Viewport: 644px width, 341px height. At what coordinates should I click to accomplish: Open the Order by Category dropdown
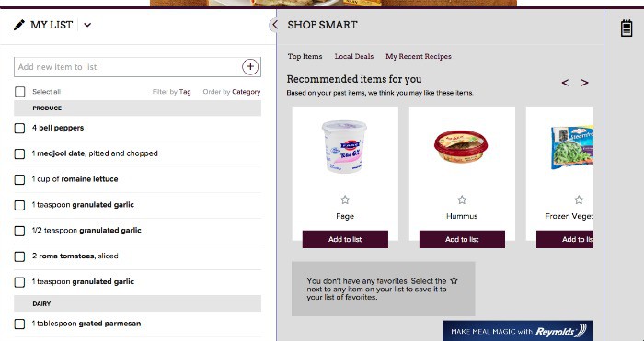pyautogui.click(x=232, y=92)
